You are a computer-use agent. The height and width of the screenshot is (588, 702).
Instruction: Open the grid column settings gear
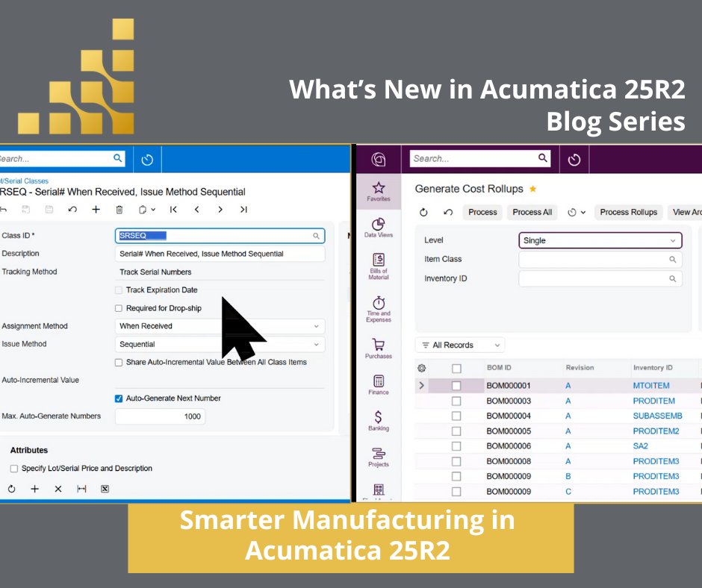pos(422,368)
